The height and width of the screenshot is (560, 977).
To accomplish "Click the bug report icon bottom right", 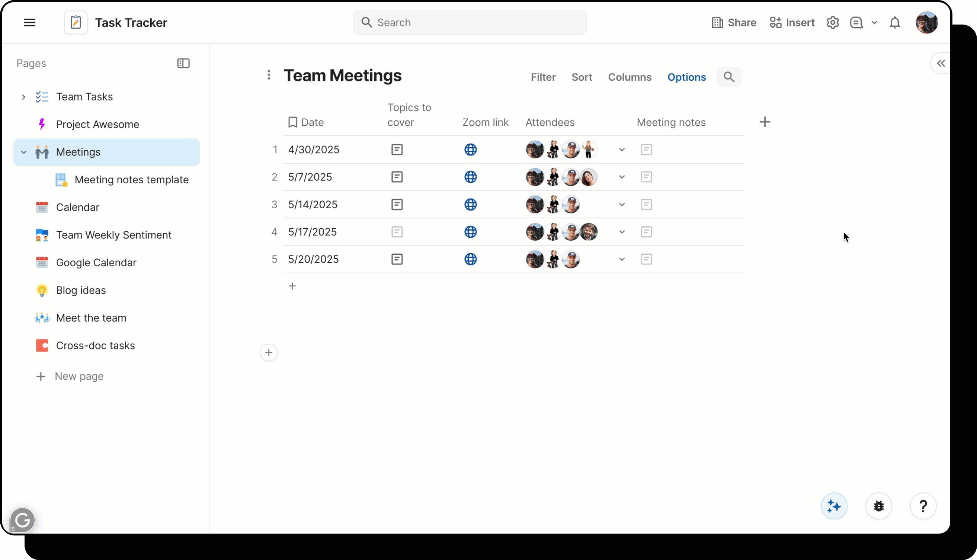I will 878,506.
